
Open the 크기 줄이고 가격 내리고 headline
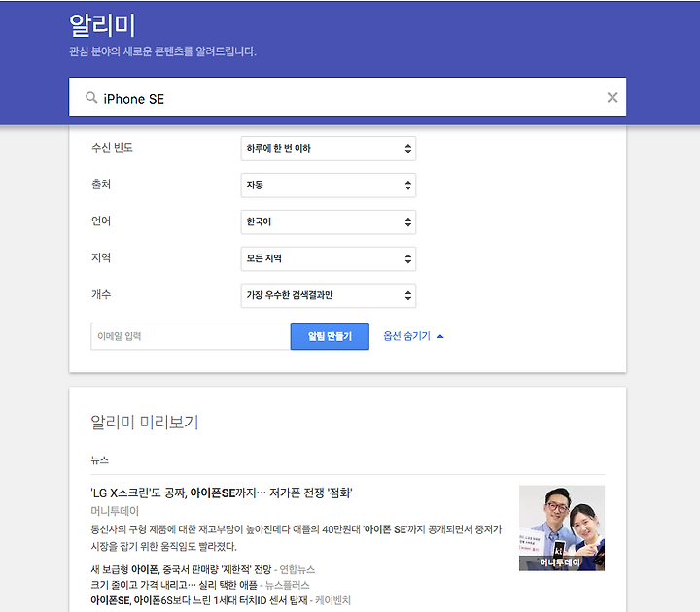(x=174, y=585)
